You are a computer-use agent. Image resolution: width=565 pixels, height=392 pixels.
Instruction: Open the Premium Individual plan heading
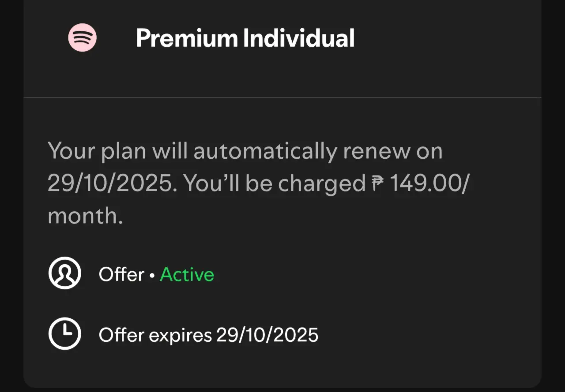(x=245, y=38)
